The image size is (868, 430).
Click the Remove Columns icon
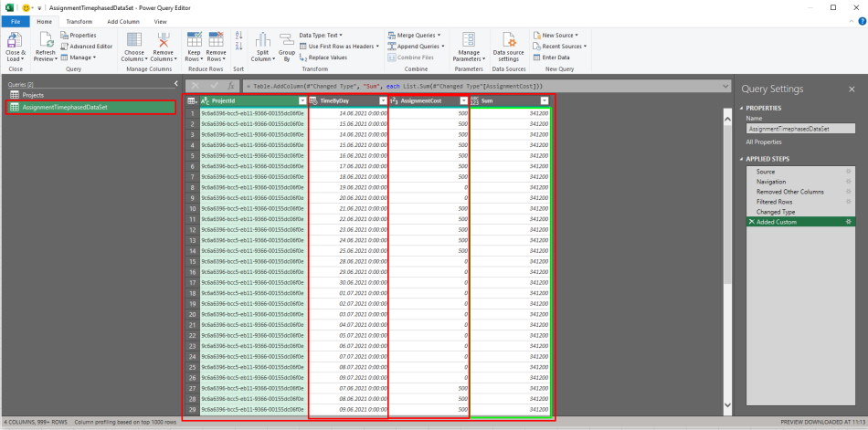[163, 40]
